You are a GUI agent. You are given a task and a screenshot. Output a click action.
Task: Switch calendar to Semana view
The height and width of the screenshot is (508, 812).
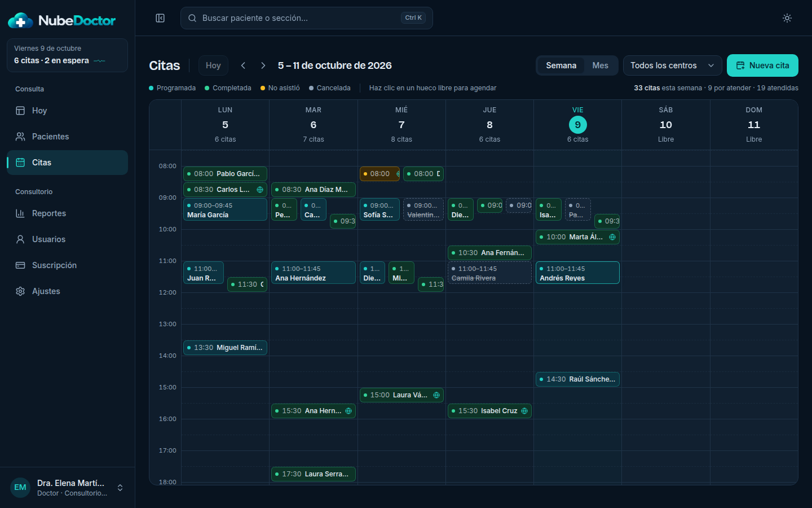(x=561, y=65)
